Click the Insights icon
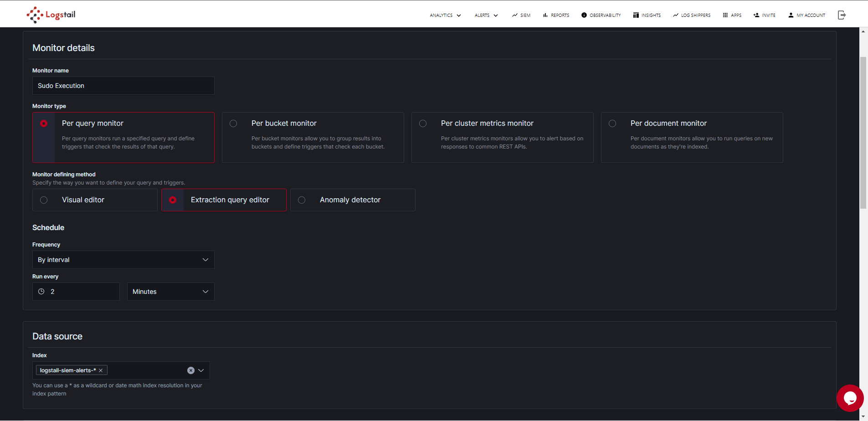Image resolution: width=868 pixels, height=421 pixels. tap(636, 15)
